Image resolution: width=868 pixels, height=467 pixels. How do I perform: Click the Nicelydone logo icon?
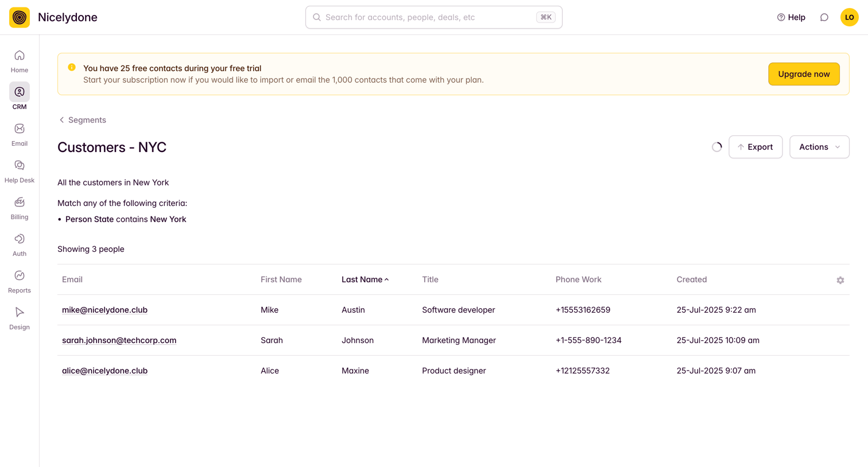click(20, 17)
